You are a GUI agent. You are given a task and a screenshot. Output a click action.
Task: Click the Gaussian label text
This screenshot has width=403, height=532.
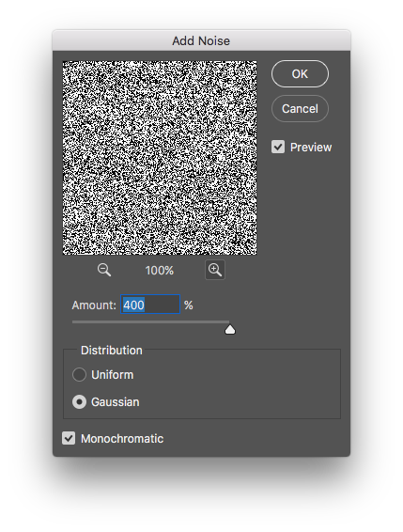coord(116,402)
